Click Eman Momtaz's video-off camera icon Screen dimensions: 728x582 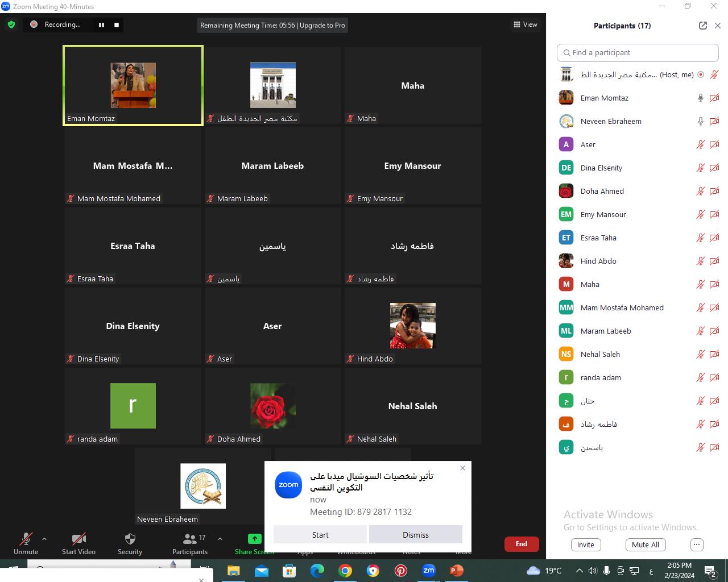click(714, 98)
